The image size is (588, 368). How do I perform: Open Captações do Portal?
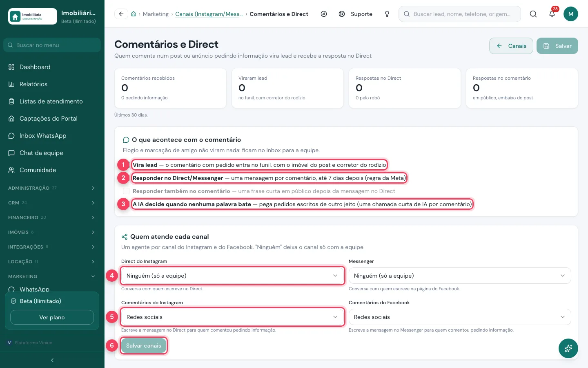pos(52,119)
